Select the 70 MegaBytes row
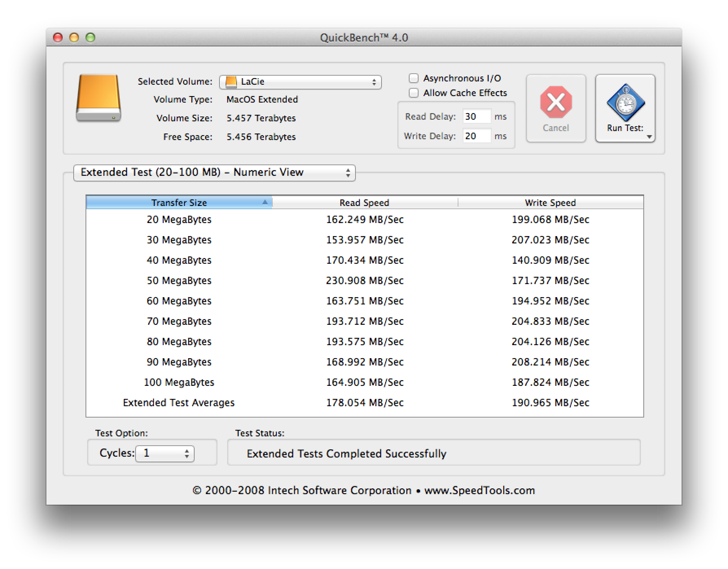Viewport: 728px width, 569px height. [365, 321]
